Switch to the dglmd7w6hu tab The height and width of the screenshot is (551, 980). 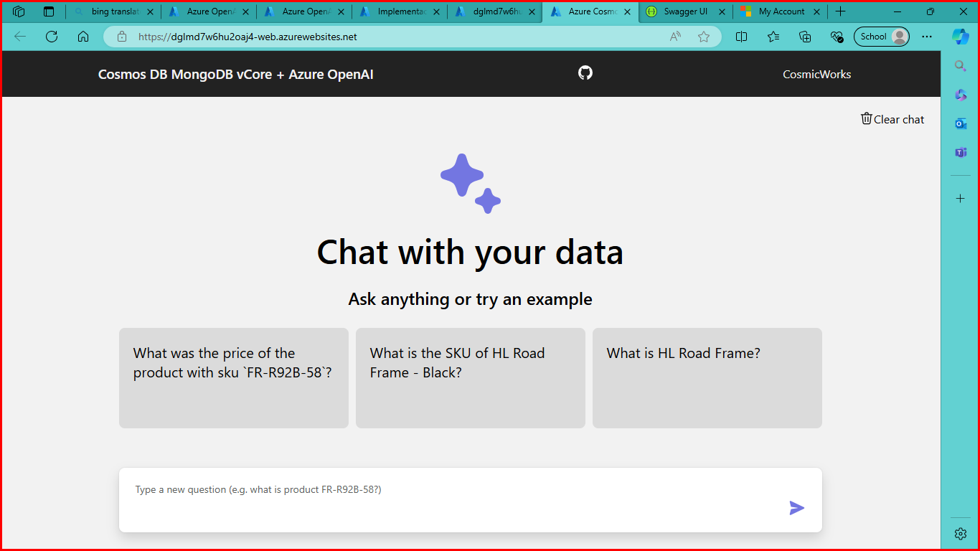(495, 11)
